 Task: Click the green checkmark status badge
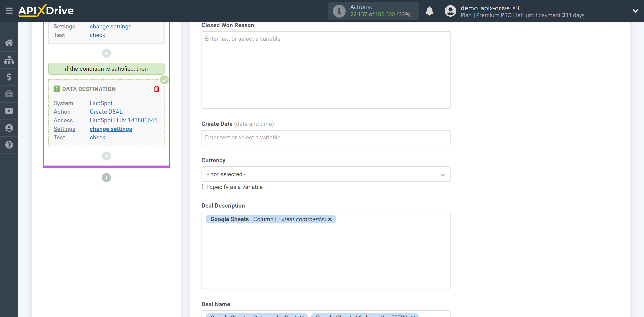pos(164,80)
